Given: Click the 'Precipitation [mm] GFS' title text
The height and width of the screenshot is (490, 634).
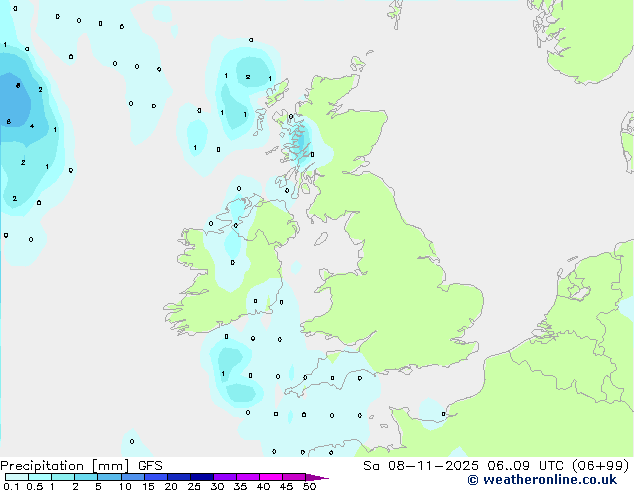Looking at the screenshot, I should tap(82, 466).
